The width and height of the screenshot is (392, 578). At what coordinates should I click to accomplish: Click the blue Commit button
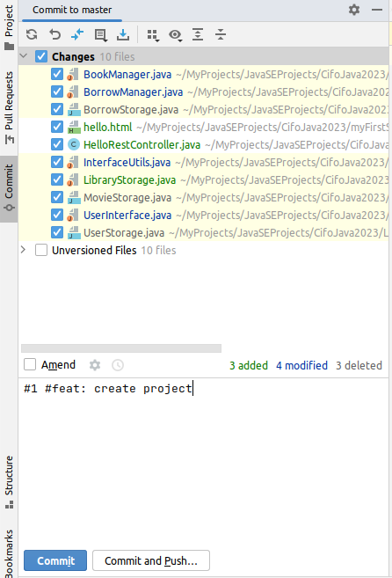click(x=55, y=560)
